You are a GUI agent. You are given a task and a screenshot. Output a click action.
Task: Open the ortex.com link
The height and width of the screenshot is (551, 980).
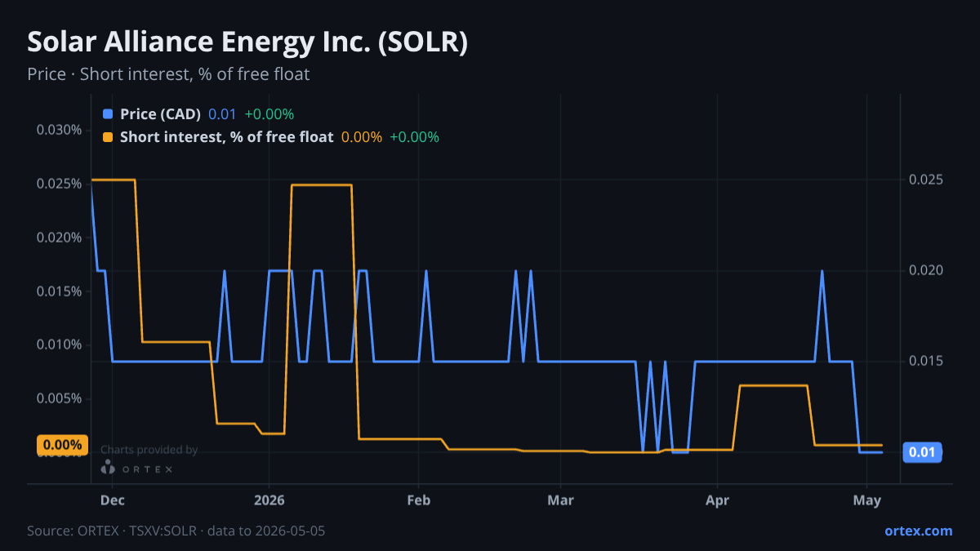click(x=919, y=531)
